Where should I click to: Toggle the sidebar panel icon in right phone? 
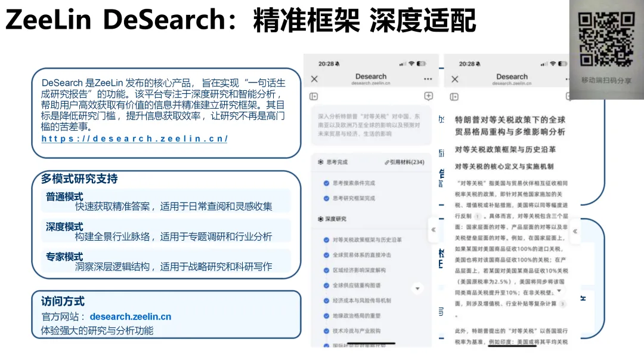454,97
